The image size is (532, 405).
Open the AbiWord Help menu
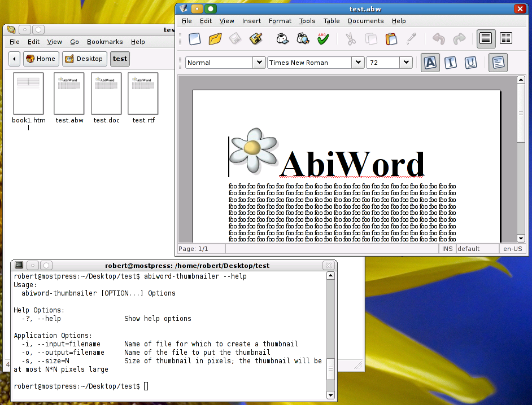click(399, 21)
